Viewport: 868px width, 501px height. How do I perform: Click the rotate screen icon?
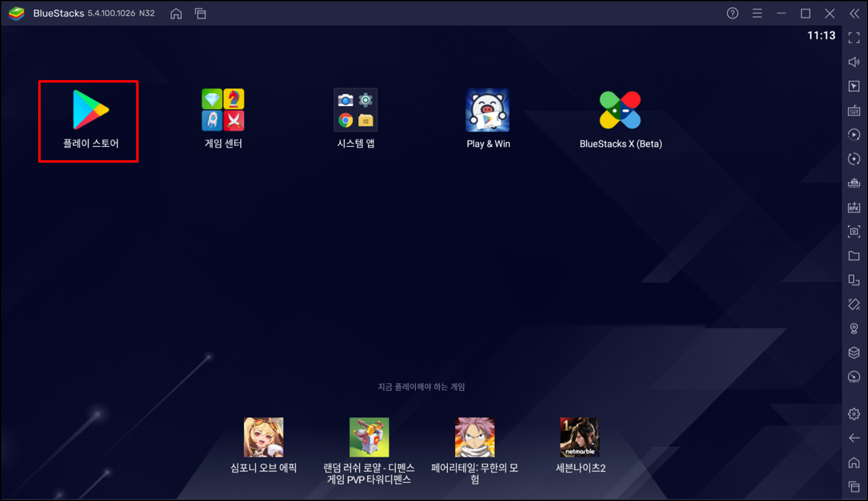click(x=854, y=304)
